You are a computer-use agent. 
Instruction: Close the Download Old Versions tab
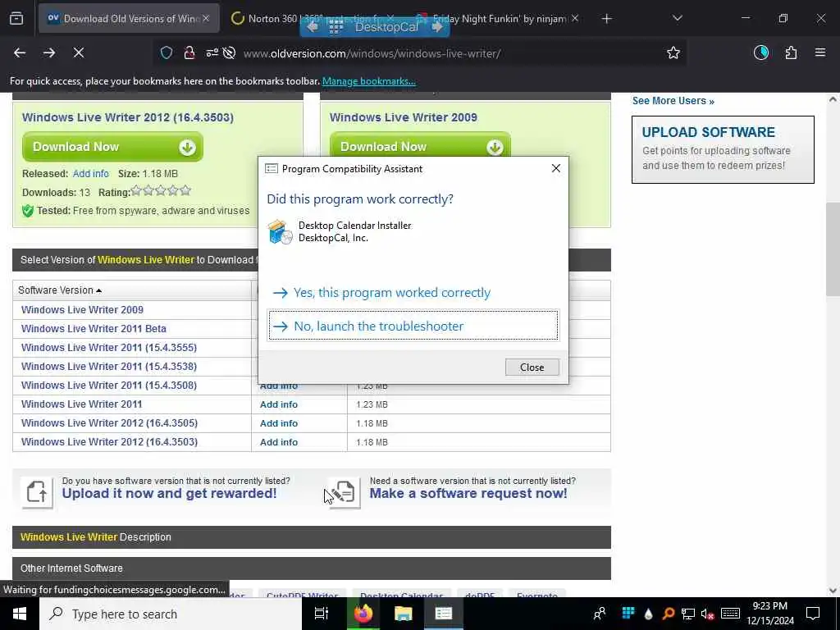(206, 19)
